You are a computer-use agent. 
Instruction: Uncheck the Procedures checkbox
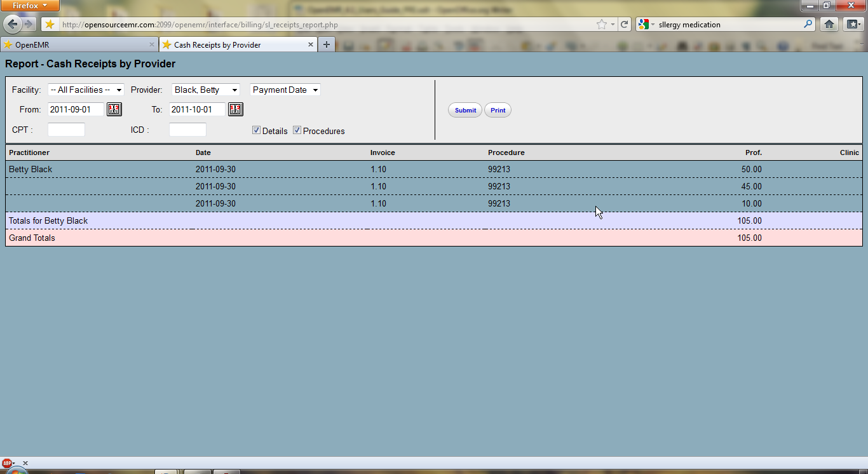[x=297, y=130]
